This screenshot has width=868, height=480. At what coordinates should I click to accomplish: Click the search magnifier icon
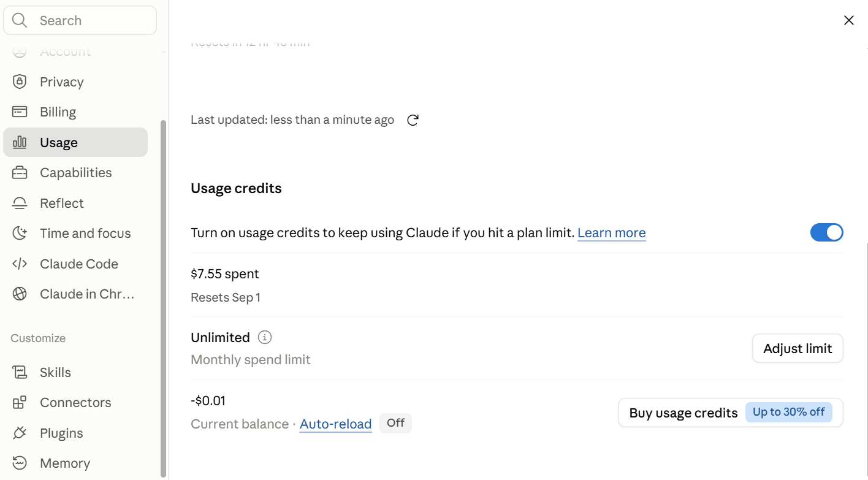click(20, 20)
